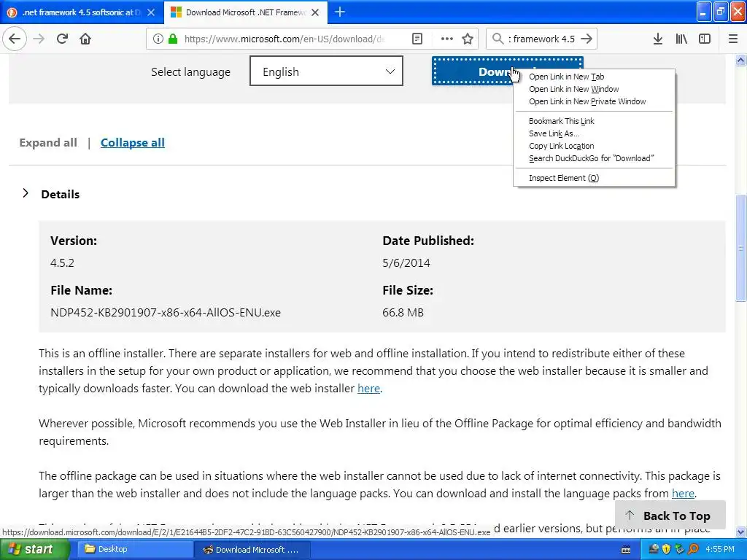Submit the search with the arrow
747x560 pixels.
(587, 39)
